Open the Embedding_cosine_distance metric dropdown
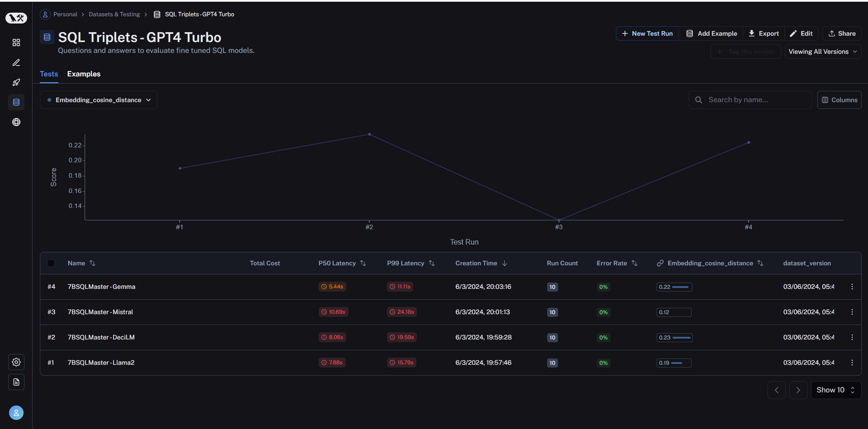The width and height of the screenshot is (868, 429). pos(99,100)
